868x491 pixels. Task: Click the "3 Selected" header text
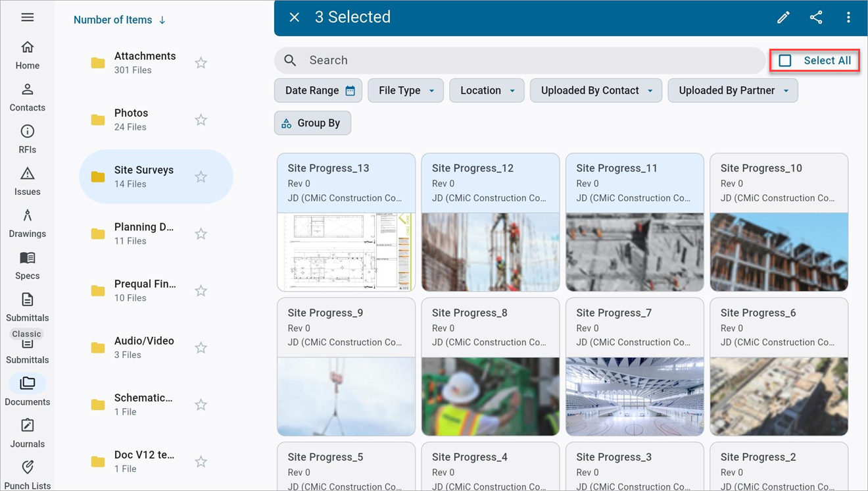(352, 17)
